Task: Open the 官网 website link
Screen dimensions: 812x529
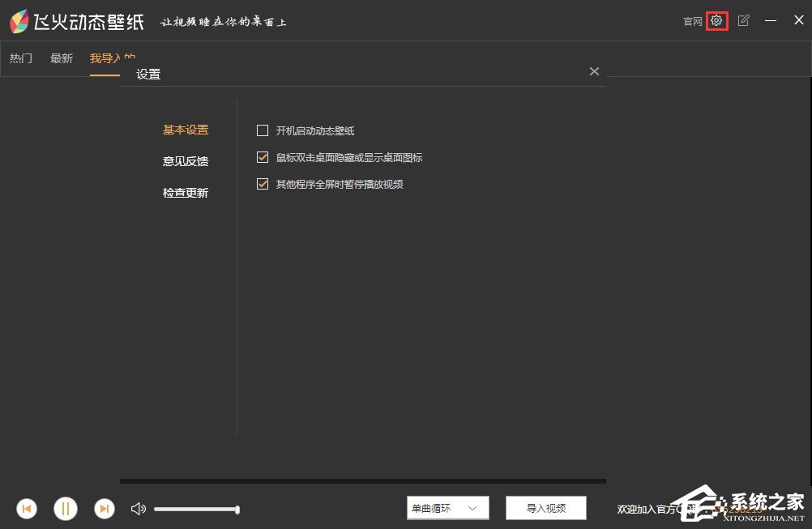Action: (693, 22)
